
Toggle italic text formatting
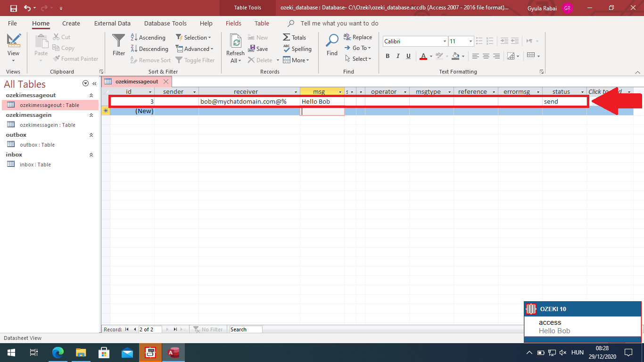pos(398,56)
